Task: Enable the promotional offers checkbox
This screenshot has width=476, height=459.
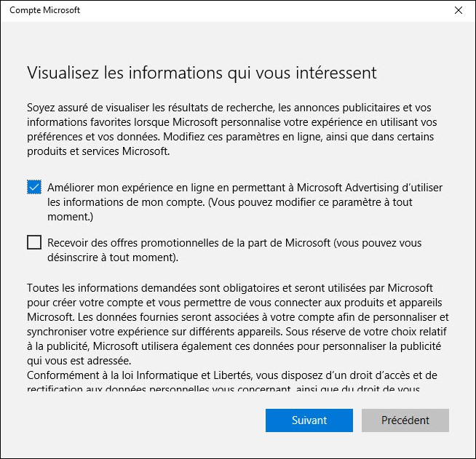Action: pyautogui.click(x=34, y=243)
